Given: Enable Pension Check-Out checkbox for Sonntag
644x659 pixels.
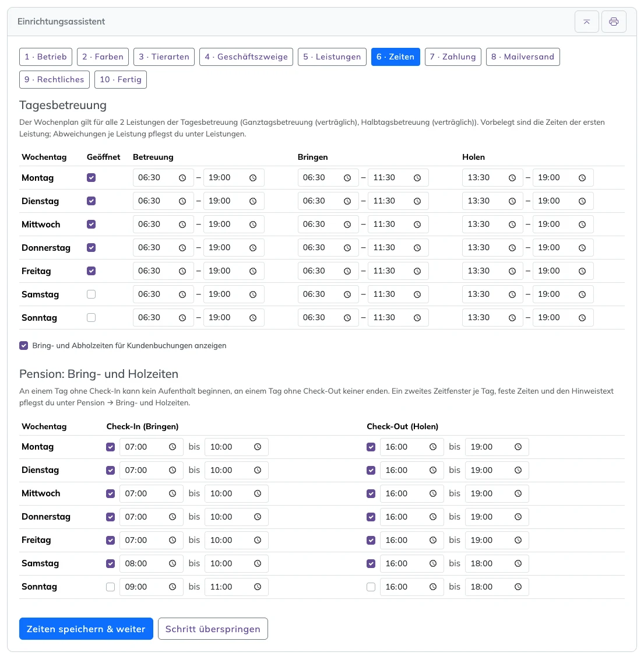Looking at the screenshot, I should (x=371, y=587).
